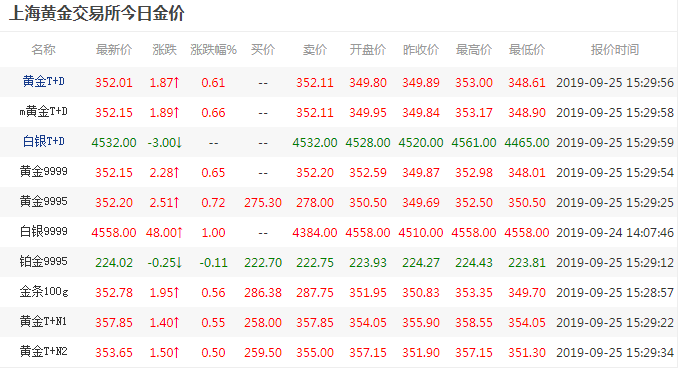
Task: Click low price 348.61 in 黄金T+D row
Action: (527, 83)
